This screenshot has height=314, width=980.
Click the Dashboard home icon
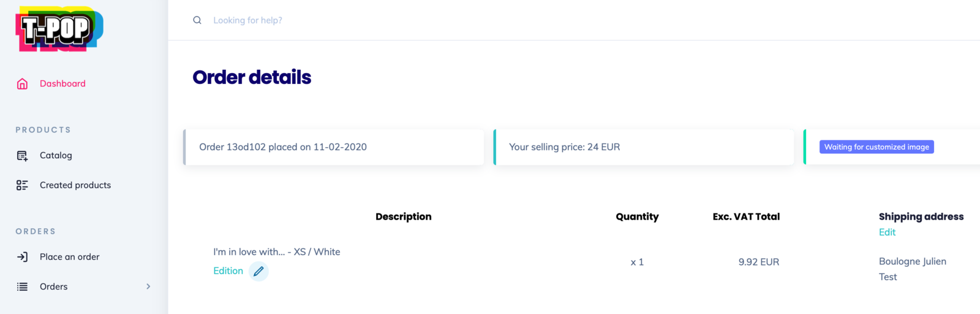click(22, 84)
